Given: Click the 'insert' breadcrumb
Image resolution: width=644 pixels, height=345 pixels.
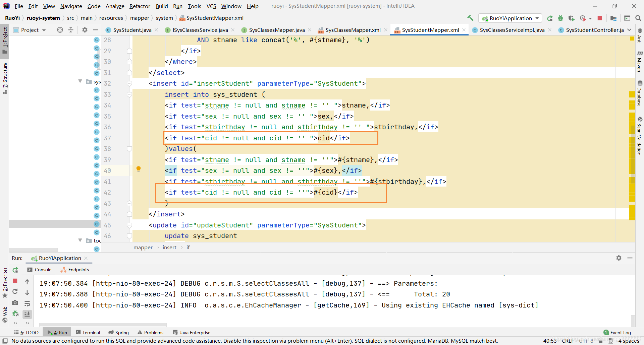Looking at the screenshot, I should [x=169, y=247].
